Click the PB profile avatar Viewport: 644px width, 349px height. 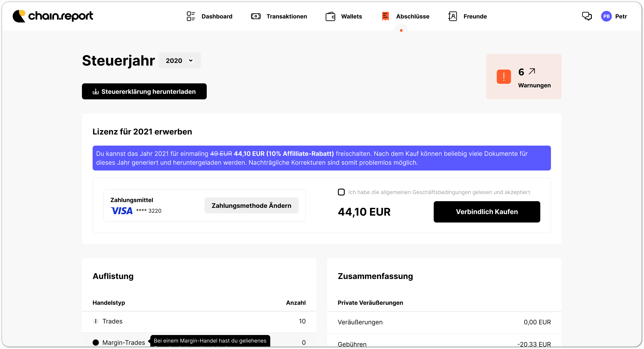(x=606, y=16)
